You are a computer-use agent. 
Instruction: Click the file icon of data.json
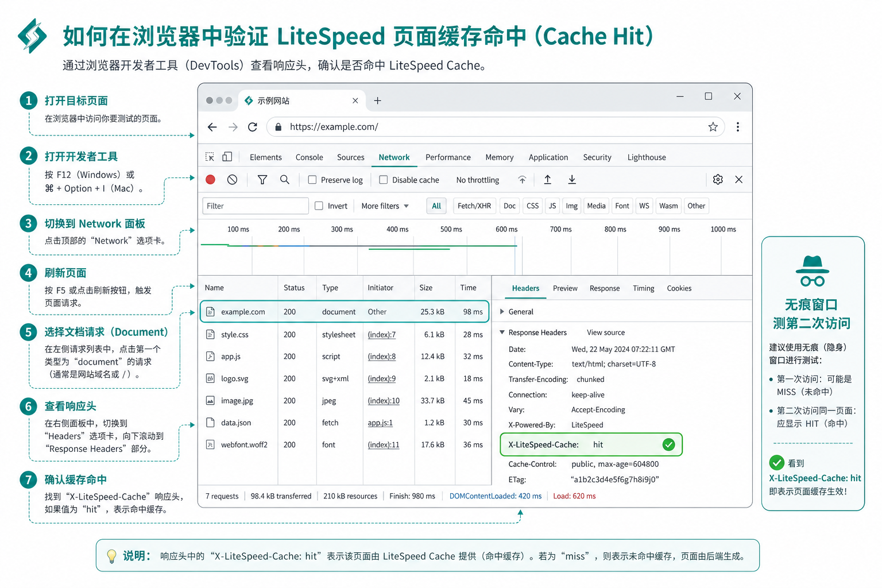click(210, 423)
